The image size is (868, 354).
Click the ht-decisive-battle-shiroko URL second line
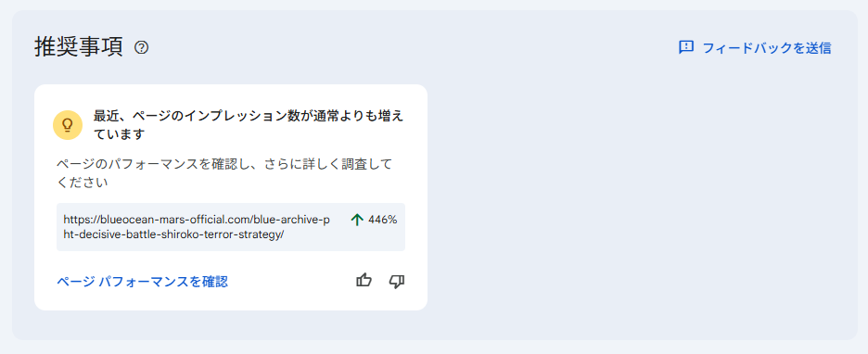click(173, 234)
